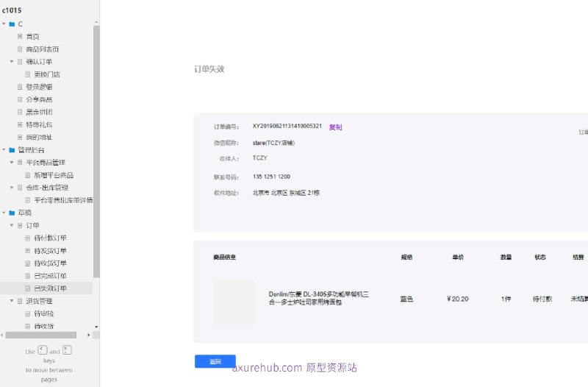588x387 pixels.
Task: Click page icon beside 我的地址
Action: click(20, 138)
